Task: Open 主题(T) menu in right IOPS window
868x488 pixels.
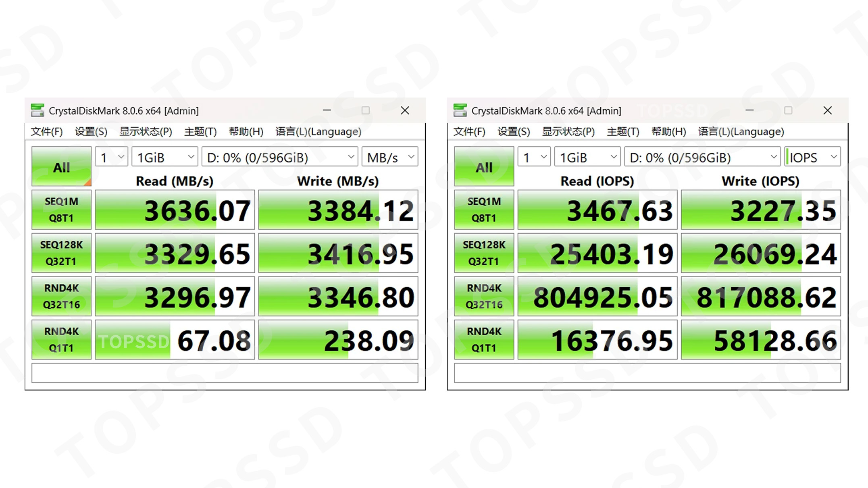Action: (x=623, y=132)
